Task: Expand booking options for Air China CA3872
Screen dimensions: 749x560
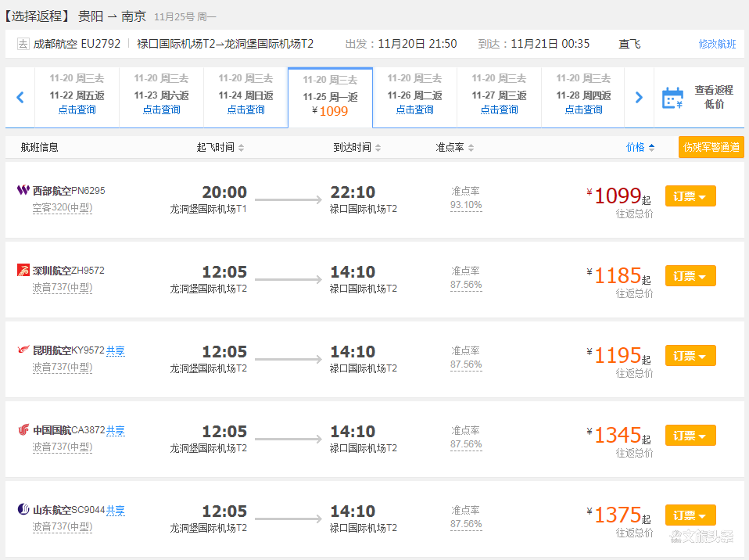Action: 690,436
